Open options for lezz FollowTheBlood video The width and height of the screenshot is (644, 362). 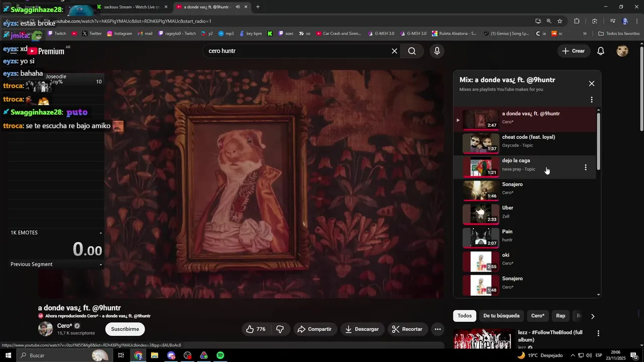pyautogui.click(x=598, y=333)
